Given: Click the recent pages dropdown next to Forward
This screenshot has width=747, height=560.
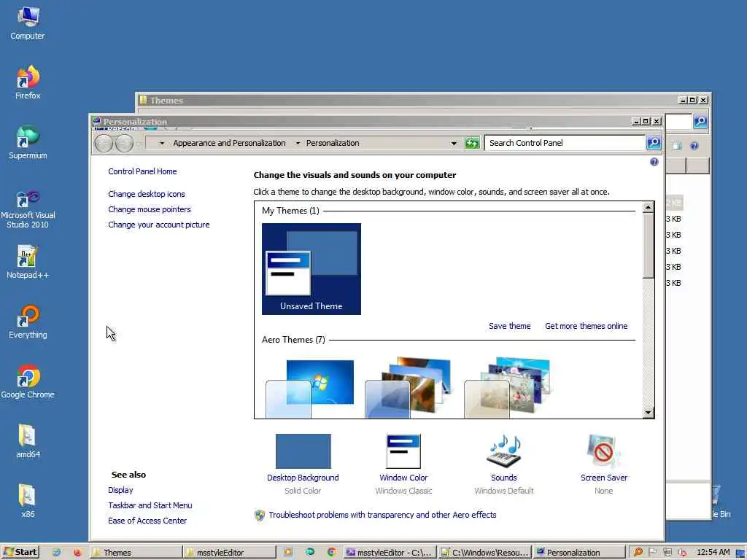Looking at the screenshot, I should click(139, 144).
